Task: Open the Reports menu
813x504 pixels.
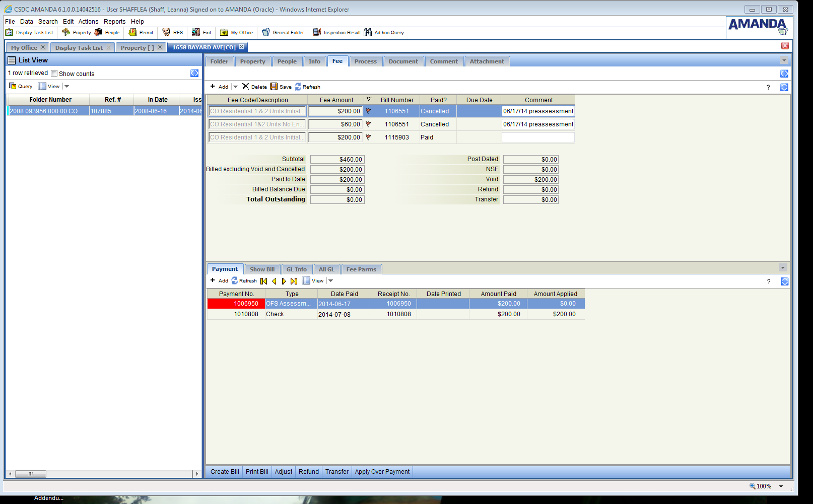Action: 114,22
